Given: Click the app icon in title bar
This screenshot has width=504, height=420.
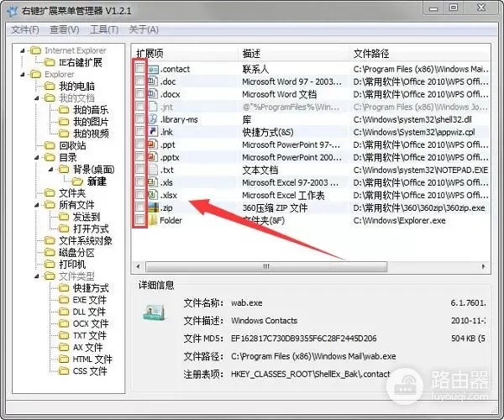Looking at the screenshot, I should tap(13, 11).
